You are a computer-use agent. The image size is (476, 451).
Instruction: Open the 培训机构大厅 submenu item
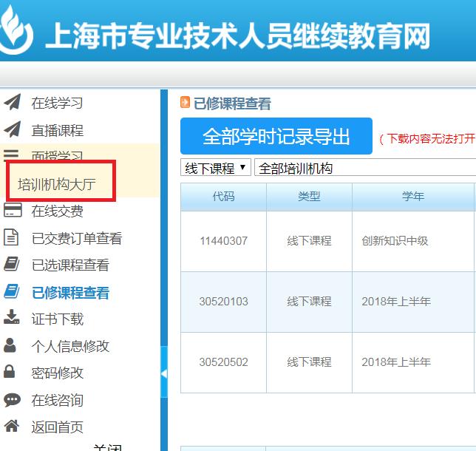click(x=57, y=184)
